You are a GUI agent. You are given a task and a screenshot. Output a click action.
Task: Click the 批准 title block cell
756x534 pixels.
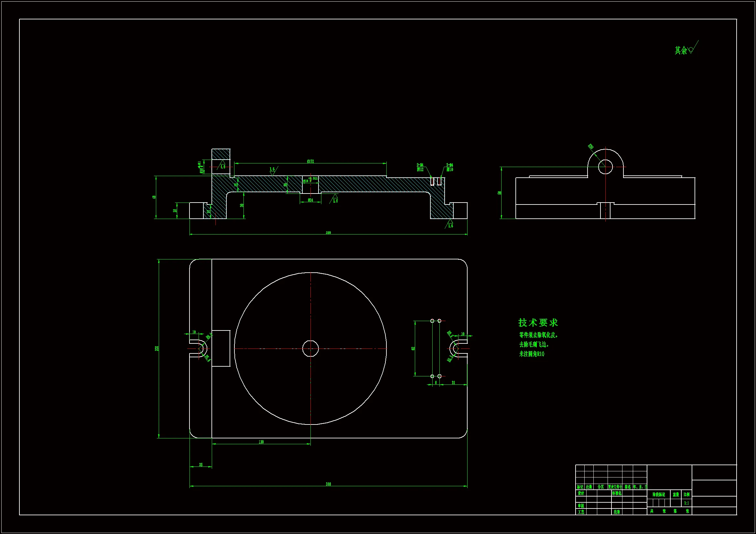click(x=617, y=512)
